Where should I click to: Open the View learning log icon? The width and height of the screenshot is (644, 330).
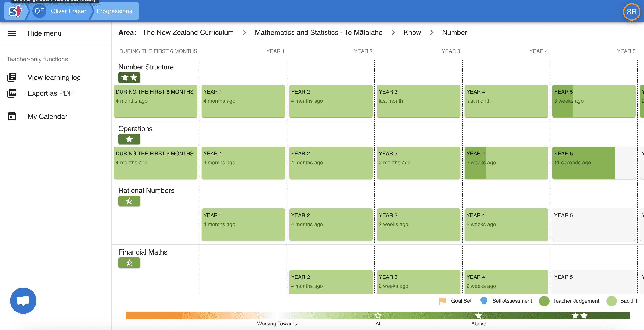click(12, 77)
